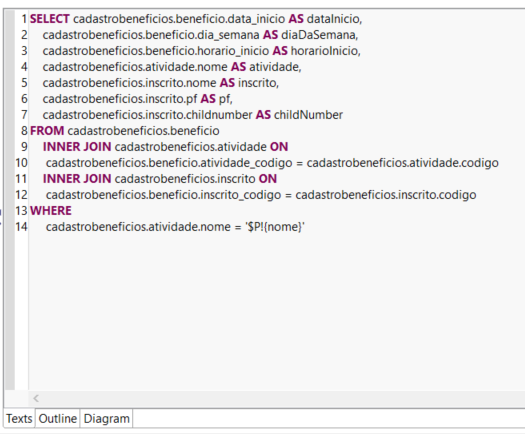Viewport: 525px width, 434px height.
Task: Click the first INNER JOIN keyword
Action: [77, 147]
